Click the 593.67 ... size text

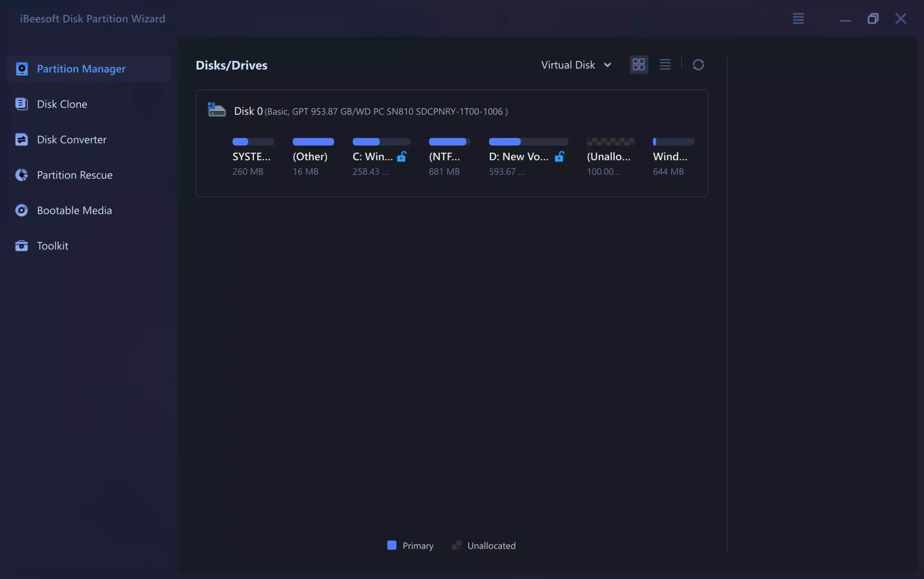tap(507, 171)
